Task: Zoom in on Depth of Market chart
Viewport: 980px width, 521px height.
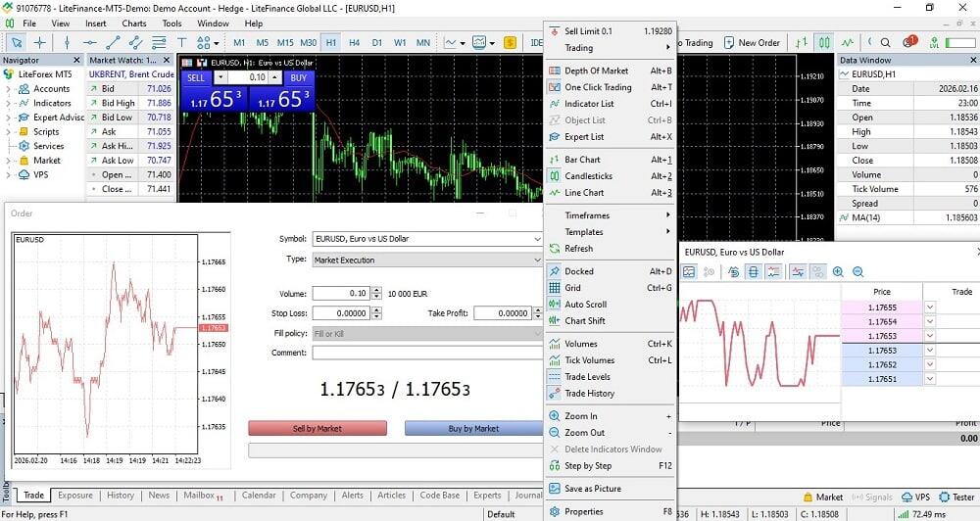Action: [838, 271]
